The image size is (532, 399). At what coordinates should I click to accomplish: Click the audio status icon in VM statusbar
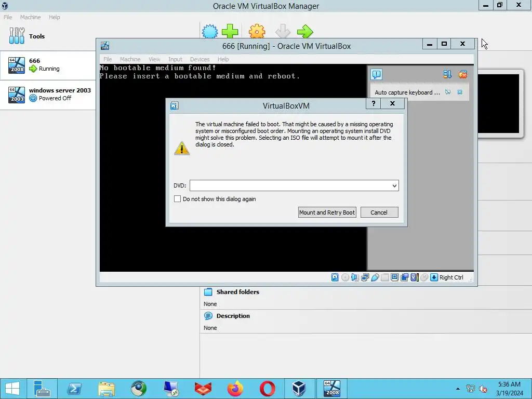(x=355, y=277)
